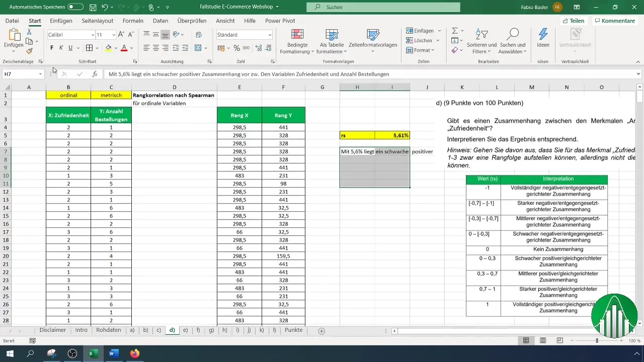The width and height of the screenshot is (644, 362).
Task: Click the Kommentare button
Action: 614,21
